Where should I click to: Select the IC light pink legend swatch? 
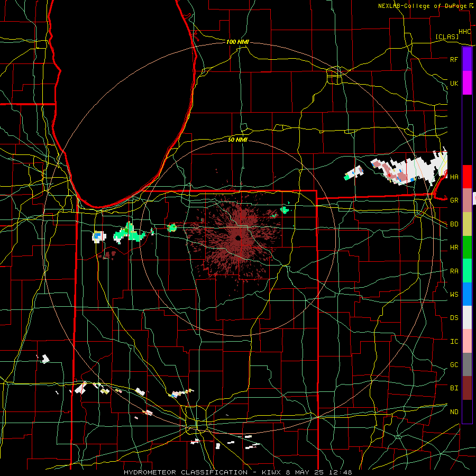point(467,341)
